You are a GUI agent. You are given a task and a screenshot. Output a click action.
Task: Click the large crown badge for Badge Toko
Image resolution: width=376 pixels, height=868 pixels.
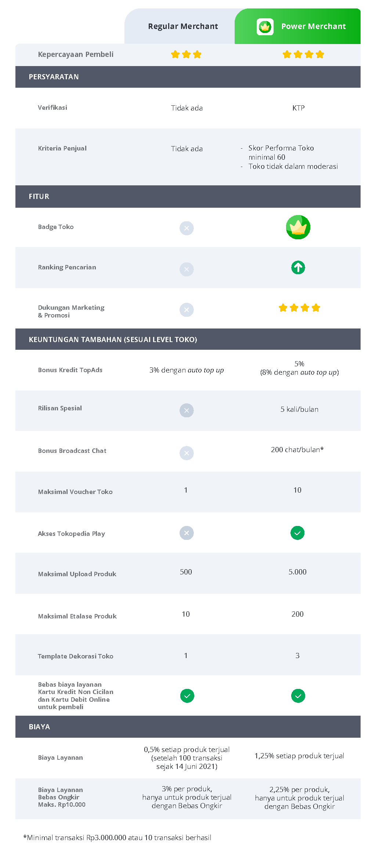coord(298,227)
